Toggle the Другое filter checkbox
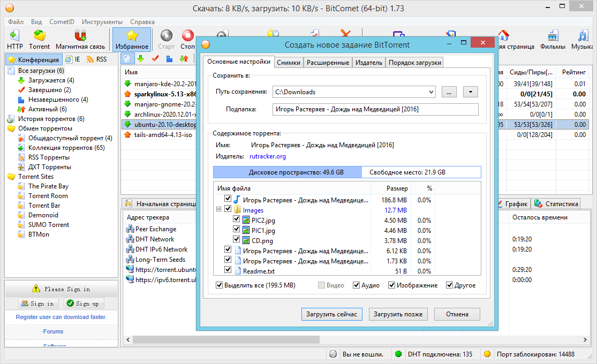 click(449, 285)
